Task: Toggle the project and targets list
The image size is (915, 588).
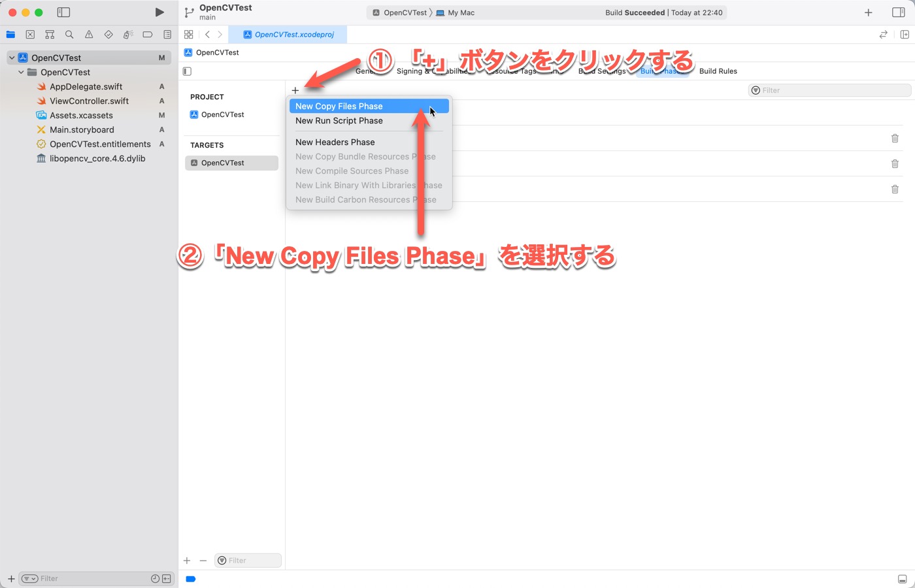Action: [187, 71]
